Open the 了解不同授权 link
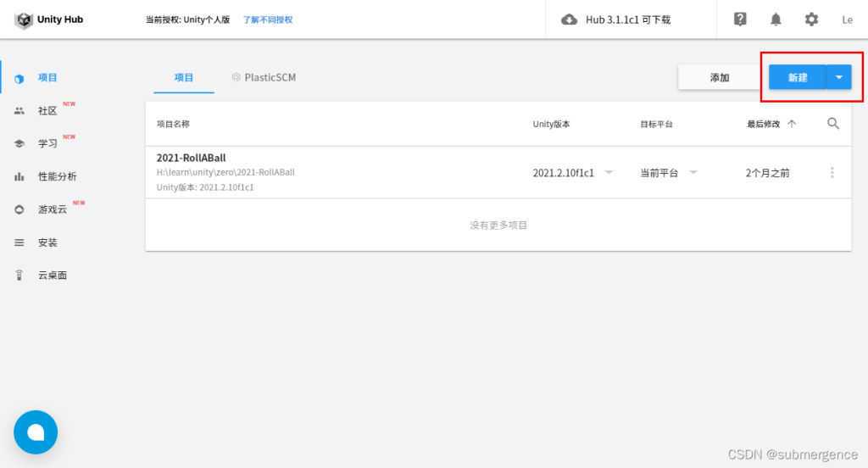Viewport: 868px width, 468px height. coord(268,19)
